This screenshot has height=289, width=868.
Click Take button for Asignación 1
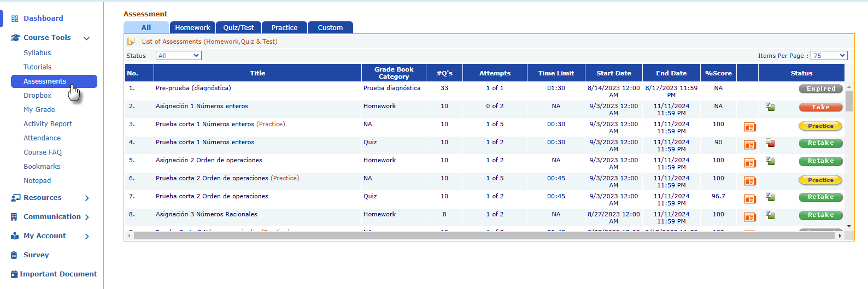[820, 107]
